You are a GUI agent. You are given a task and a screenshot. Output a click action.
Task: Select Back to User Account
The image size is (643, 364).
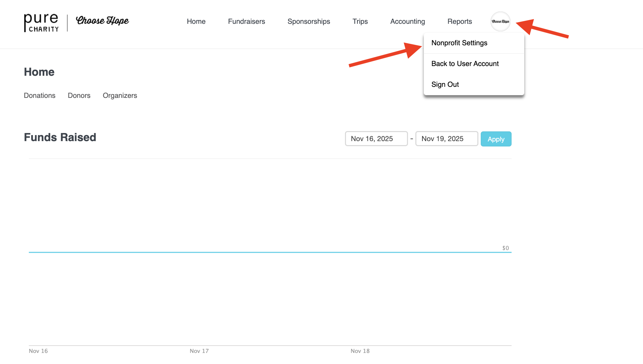pyautogui.click(x=465, y=64)
